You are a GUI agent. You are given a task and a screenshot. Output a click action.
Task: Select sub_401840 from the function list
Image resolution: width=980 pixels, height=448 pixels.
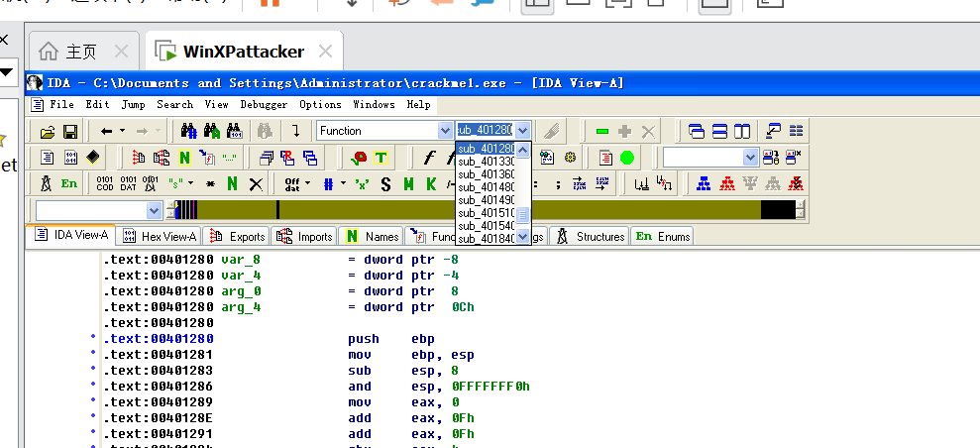pos(487,239)
